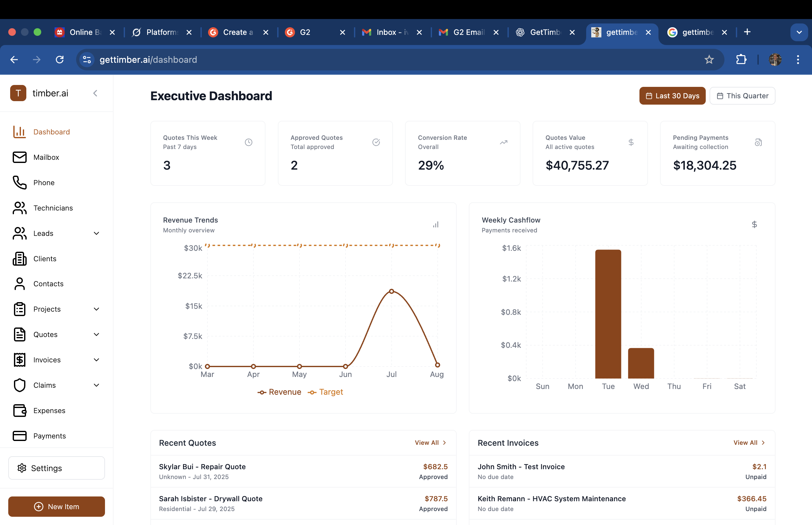The width and height of the screenshot is (812, 525).
Task: Expand the Quotes submenu chevron
Action: pos(96,334)
